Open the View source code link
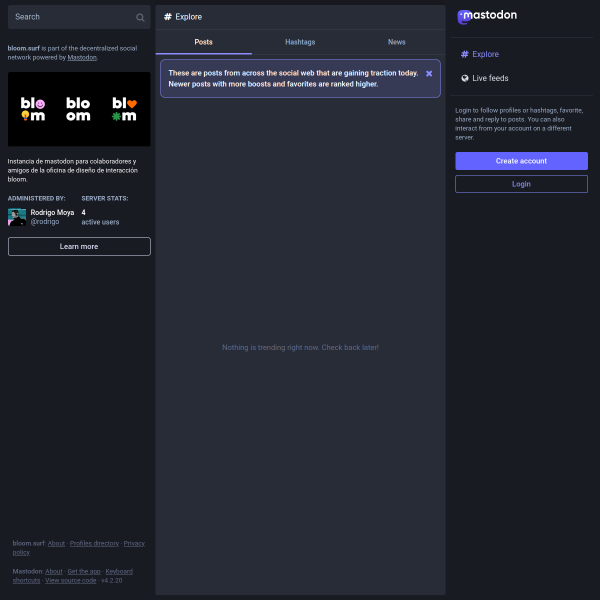Screen dimensions: 600x600 coord(71,580)
